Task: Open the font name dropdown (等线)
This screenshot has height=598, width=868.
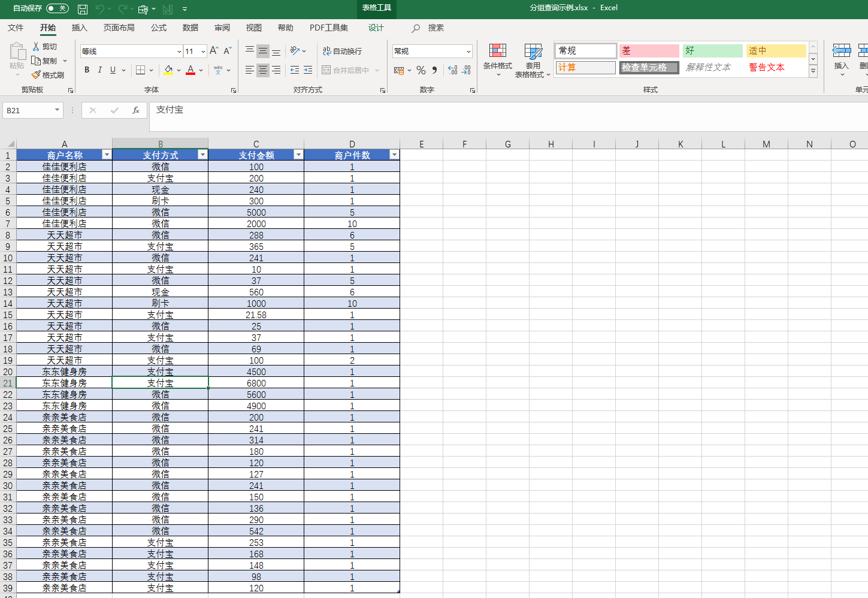Action: click(179, 52)
